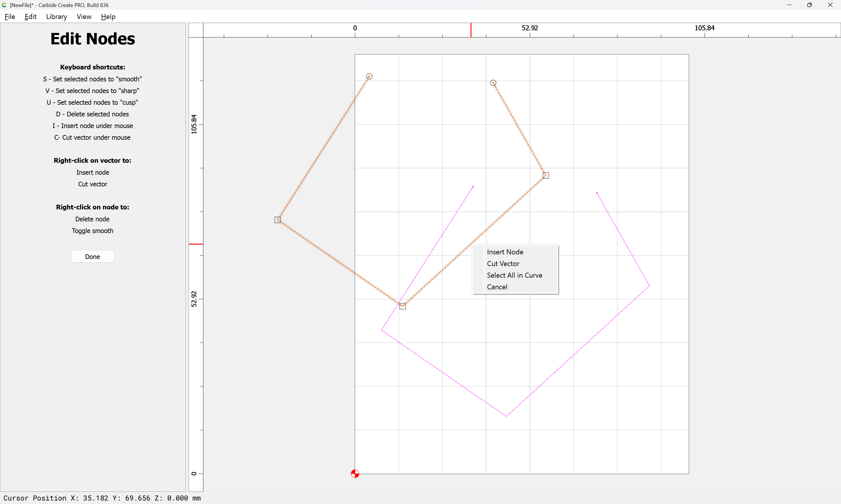Pick Select All in Curve option
This screenshot has width=841, height=504.
point(514,275)
